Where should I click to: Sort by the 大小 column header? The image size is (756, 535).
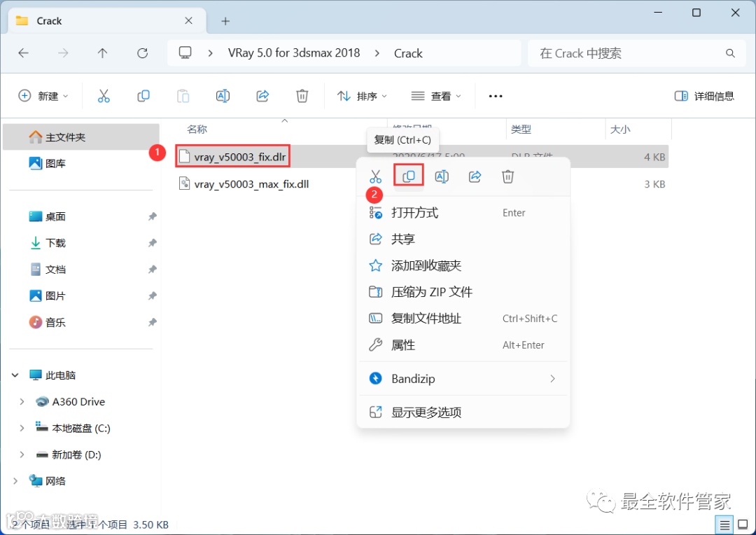click(620, 130)
